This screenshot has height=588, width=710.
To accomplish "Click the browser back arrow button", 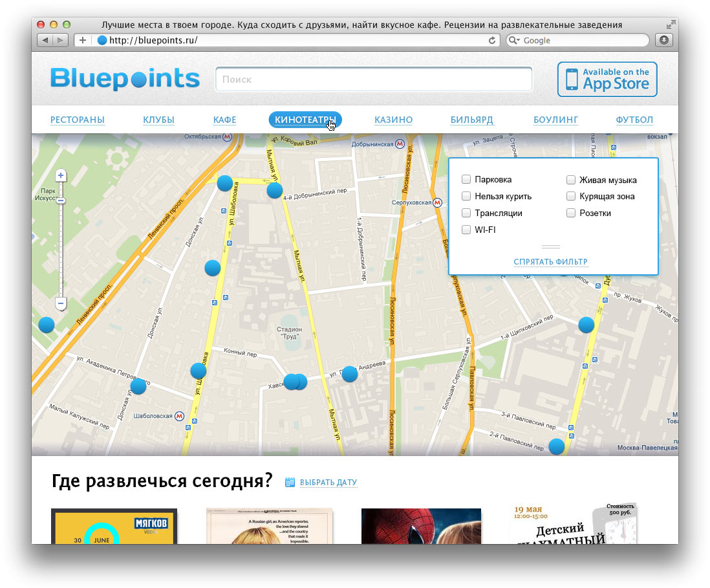I will [45, 40].
